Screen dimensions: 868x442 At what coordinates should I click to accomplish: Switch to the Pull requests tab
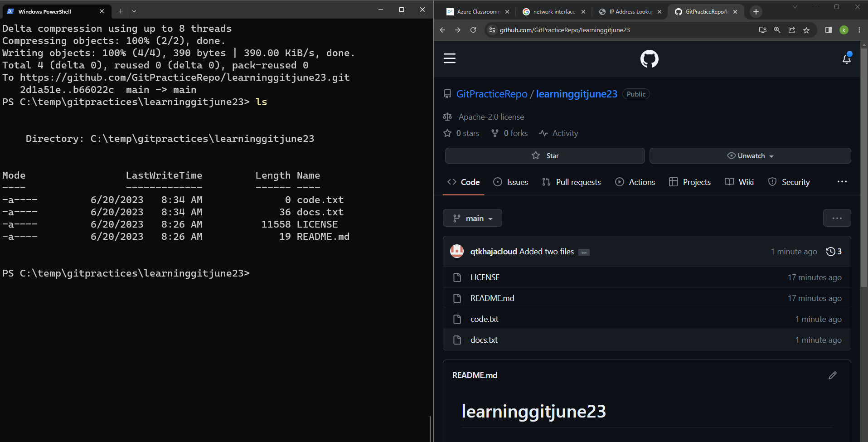(x=571, y=182)
